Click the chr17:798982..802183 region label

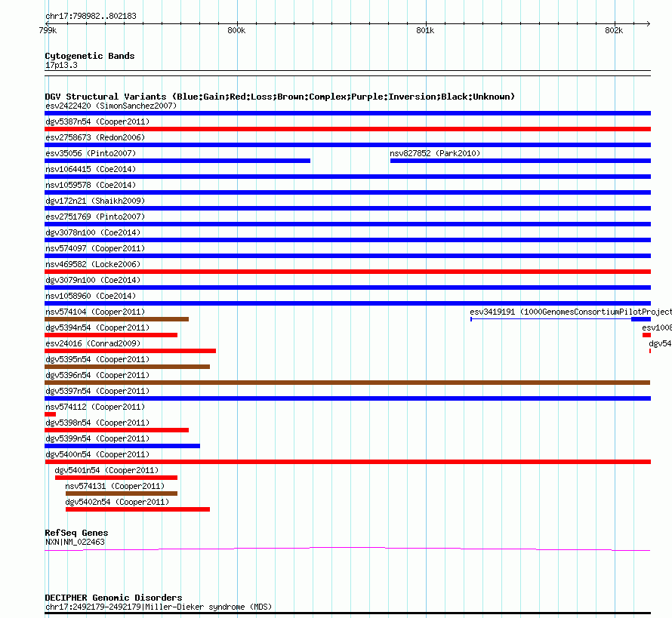[x=91, y=16]
